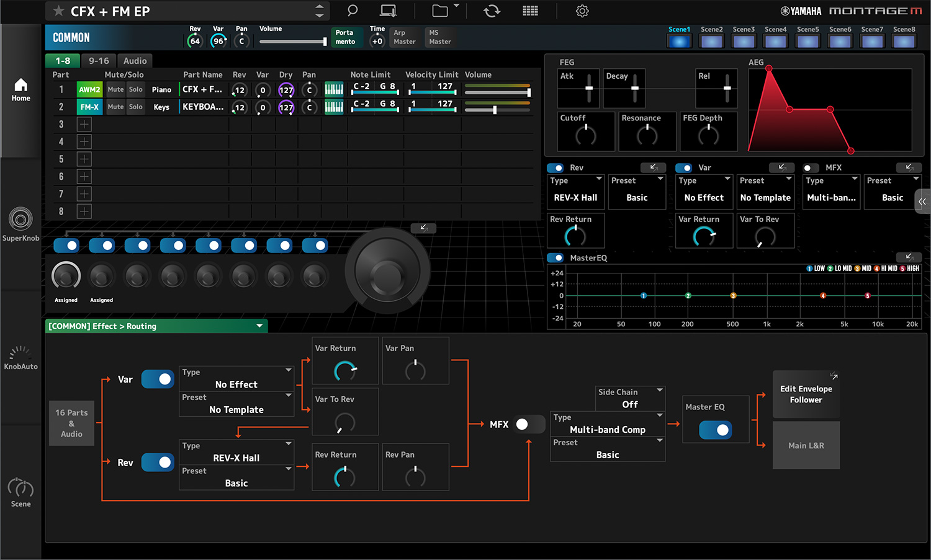Image resolution: width=931 pixels, height=560 pixels.
Task: Click the grid view icon in top bar
Action: point(530,11)
